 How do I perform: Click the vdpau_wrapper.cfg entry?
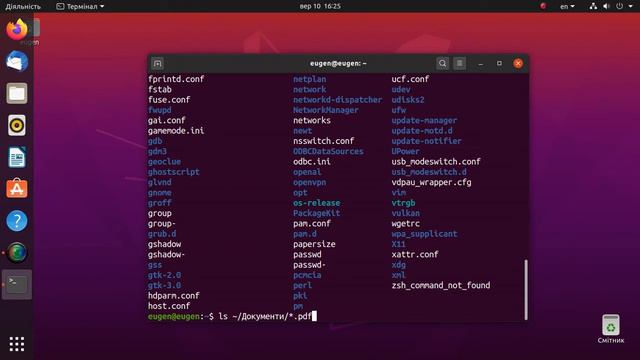click(431, 182)
